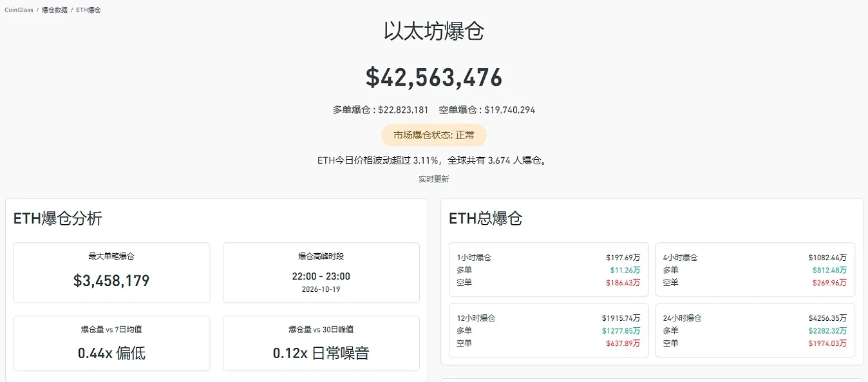
Task: Select the 爆仓量 vs 7日均值 card
Action: click(x=111, y=343)
